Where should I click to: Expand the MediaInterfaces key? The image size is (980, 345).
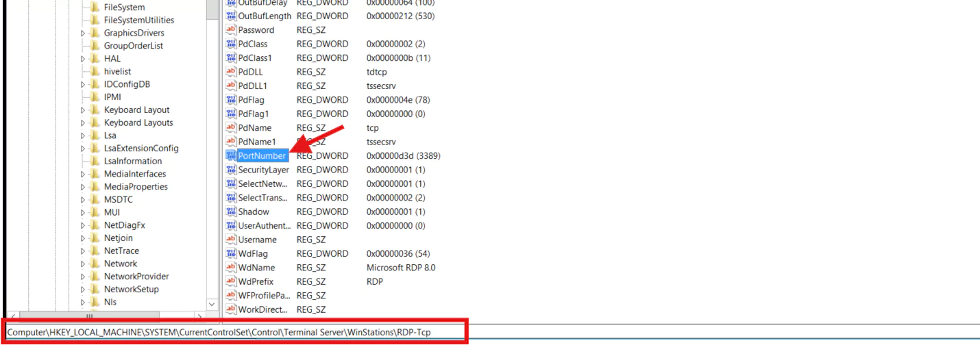point(83,174)
